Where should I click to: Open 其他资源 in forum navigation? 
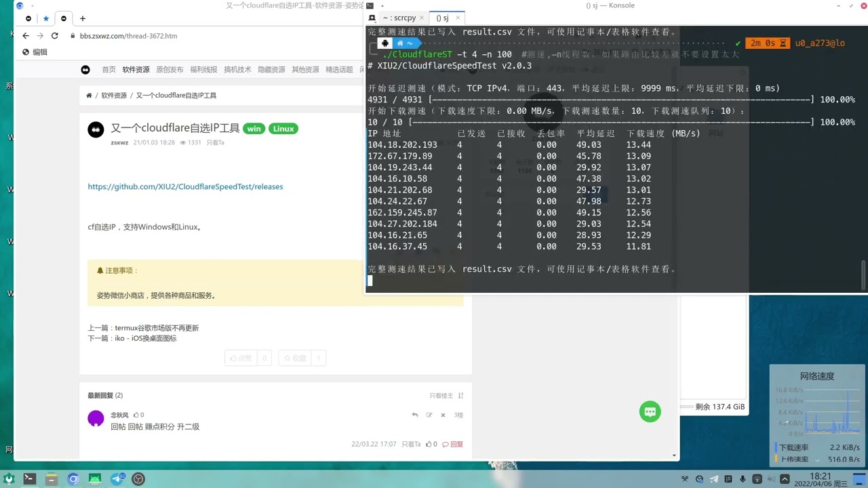305,70
